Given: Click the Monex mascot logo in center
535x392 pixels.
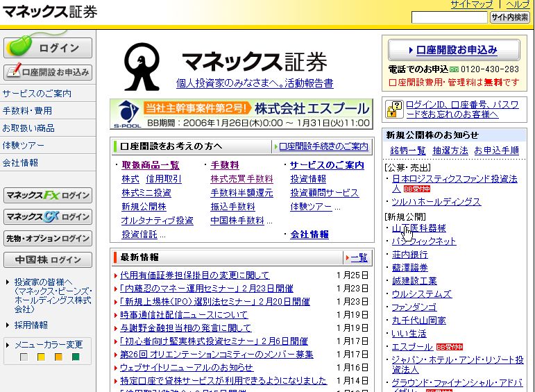Looking at the screenshot, I should [x=142, y=67].
